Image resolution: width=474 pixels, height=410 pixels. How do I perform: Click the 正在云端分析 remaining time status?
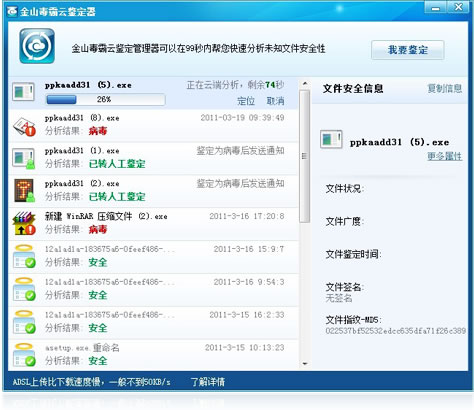click(235, 85)
